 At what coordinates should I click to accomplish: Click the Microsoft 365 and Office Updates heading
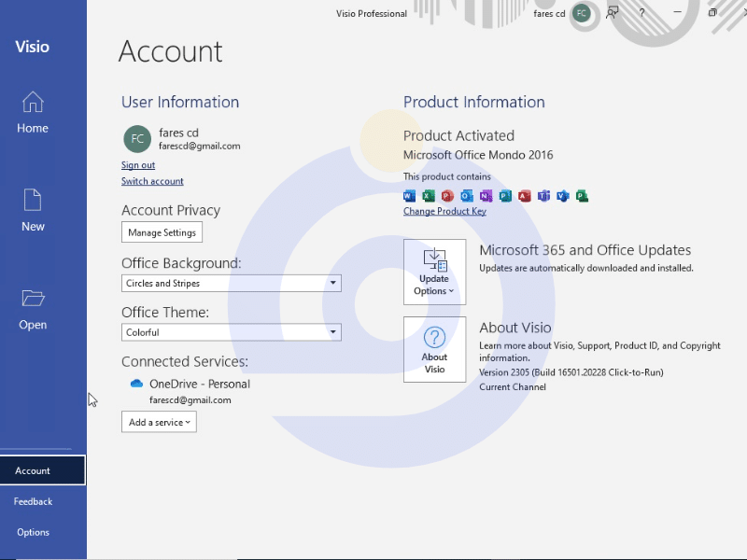[x=585, y=250]
